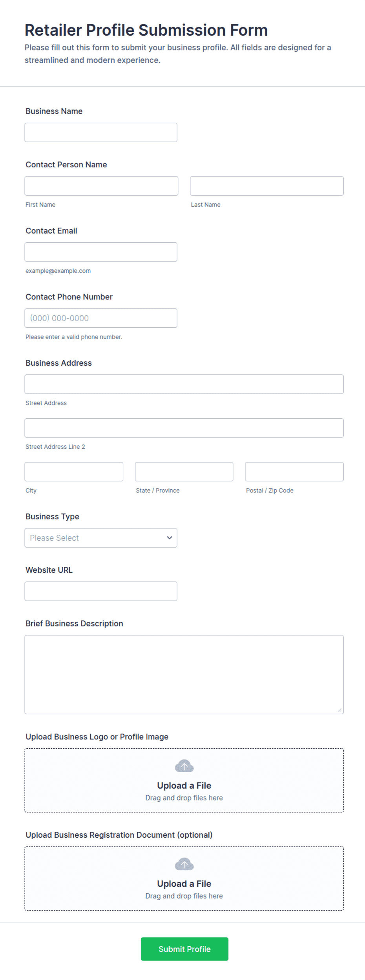365x980 pixels.
Task: Click Upload a File for business logo
Action: [184, 785]
